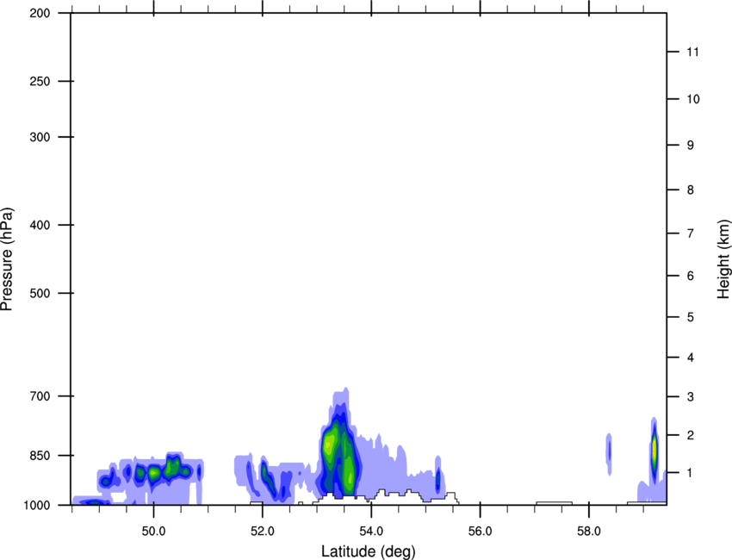Click pressure tick label '1000'
The width and height of the screenshot is (732, 560).
pos(36,505)
